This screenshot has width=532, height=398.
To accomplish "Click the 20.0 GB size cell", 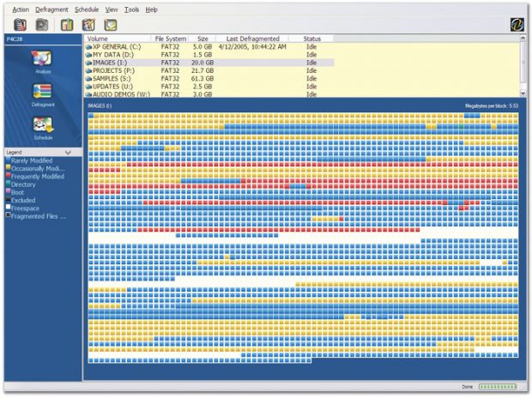I will (203, 63).
